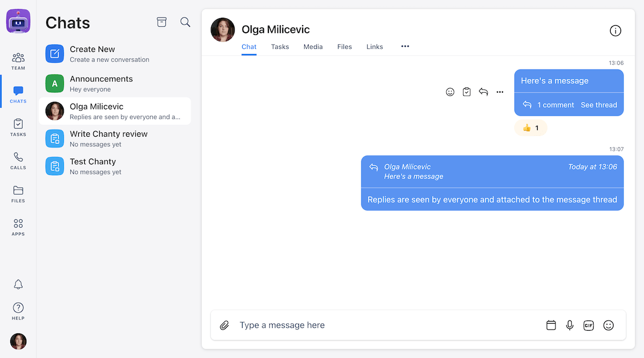Search chats with the magnifier icon
Image resolution: width=644 pixels, height=358 pixels.
[x=185, y=22]
